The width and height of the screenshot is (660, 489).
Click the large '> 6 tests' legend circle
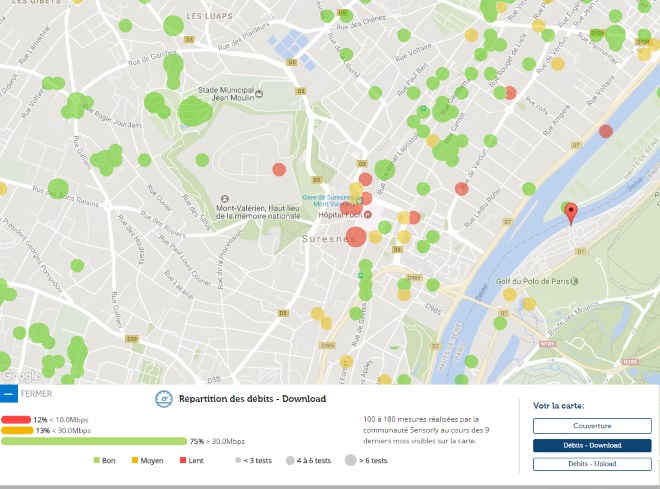pos(351,460)
